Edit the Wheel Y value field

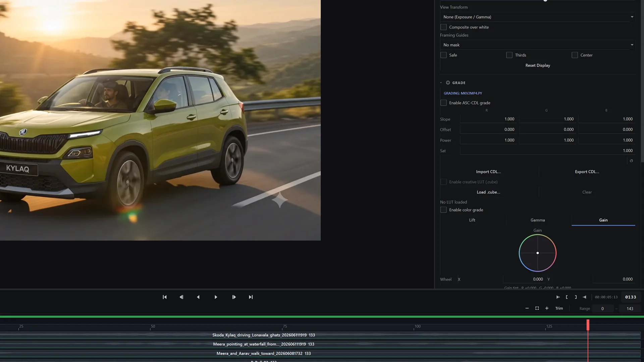(614, 279)
